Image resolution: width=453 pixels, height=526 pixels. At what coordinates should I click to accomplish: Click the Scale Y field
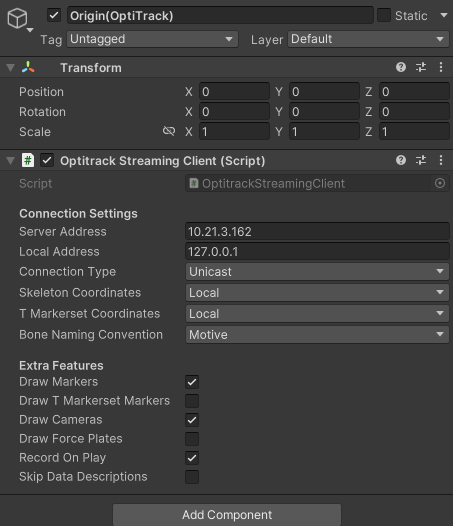tap(324, 132)
